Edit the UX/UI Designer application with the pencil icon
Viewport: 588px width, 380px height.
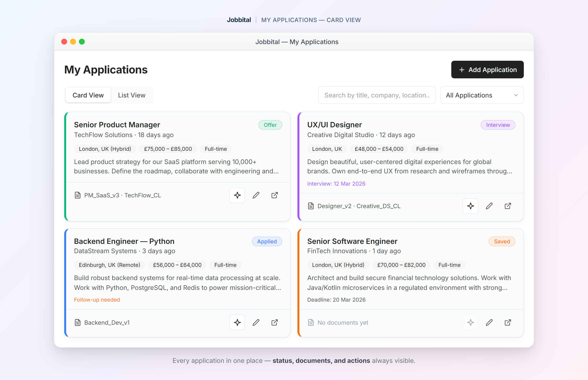coord(489,206)
